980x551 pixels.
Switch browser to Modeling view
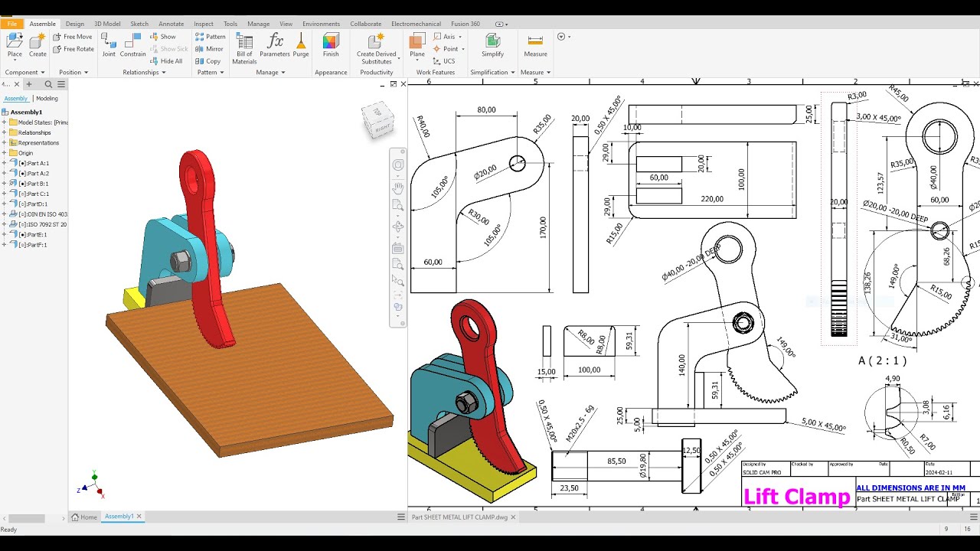point(47,99)
